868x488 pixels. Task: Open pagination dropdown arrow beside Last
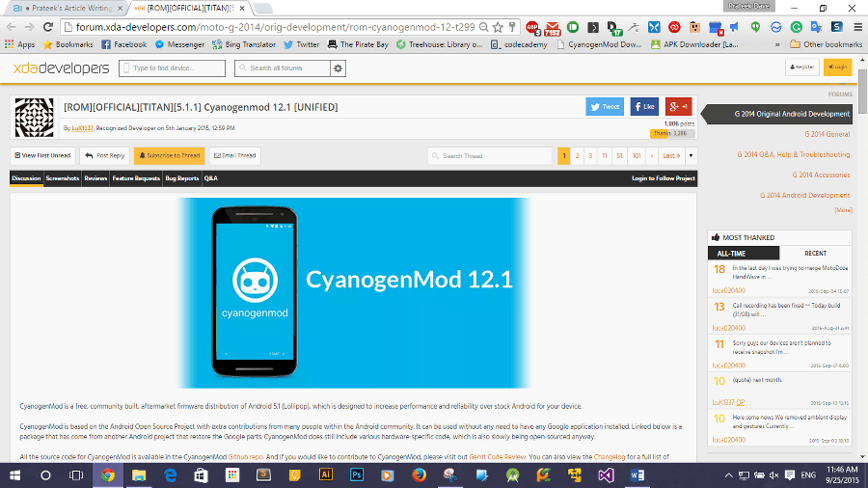(691, 156)
